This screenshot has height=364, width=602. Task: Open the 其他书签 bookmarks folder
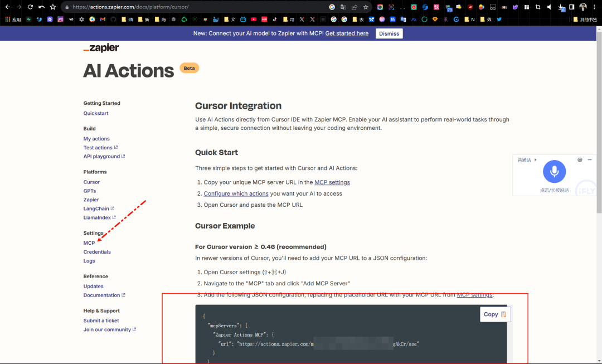click(x=585, y=19)
